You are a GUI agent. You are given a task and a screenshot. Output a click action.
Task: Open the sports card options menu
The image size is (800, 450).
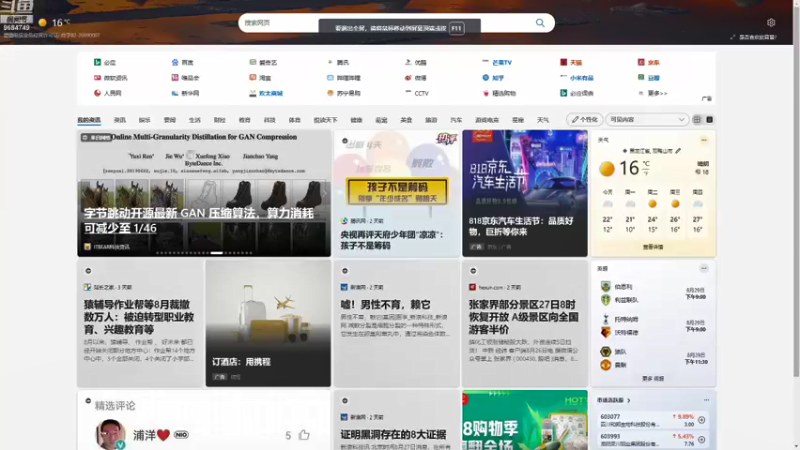tap(704, 268)
